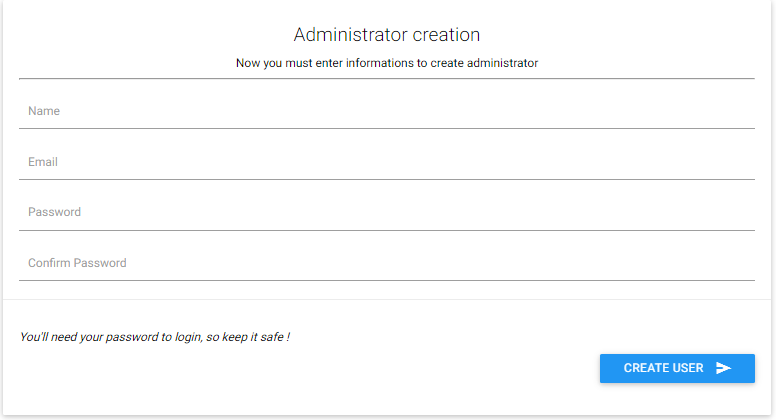Screen dimensions: 776x420
Task: Click the Name placeholder label
Action: [x=44, y=111]
